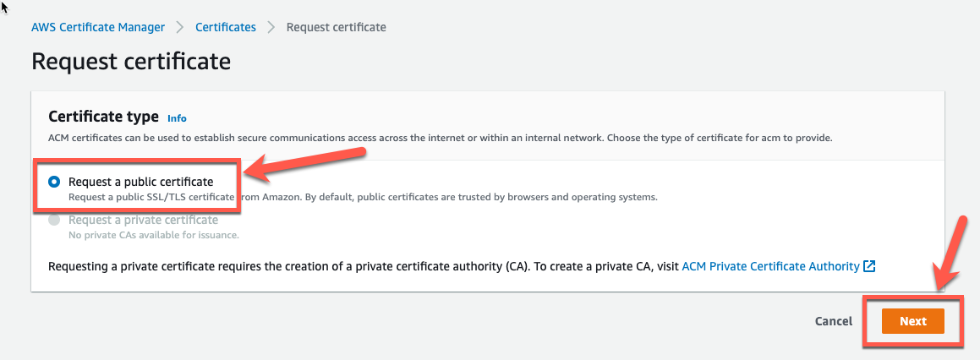Go to the Certificates breadcrumb link
Screen dimensions: 980x360
226,28
